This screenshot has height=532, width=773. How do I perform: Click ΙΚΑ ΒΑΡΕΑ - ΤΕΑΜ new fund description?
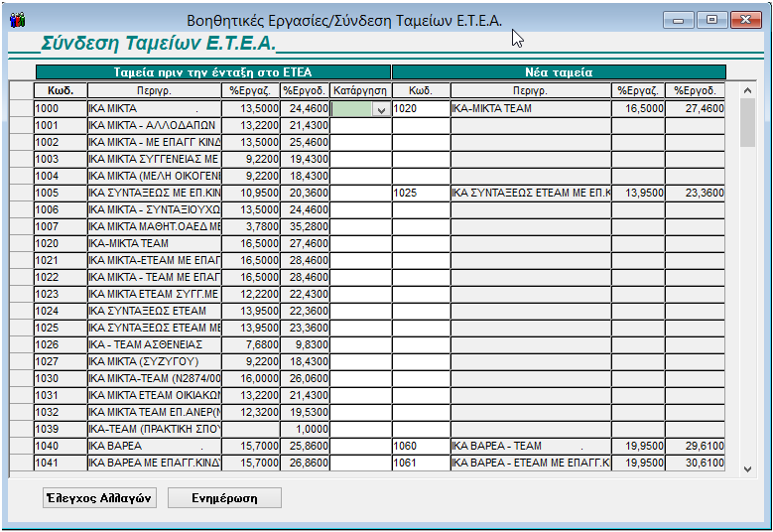pyautogui.click(x=531, y=447)
